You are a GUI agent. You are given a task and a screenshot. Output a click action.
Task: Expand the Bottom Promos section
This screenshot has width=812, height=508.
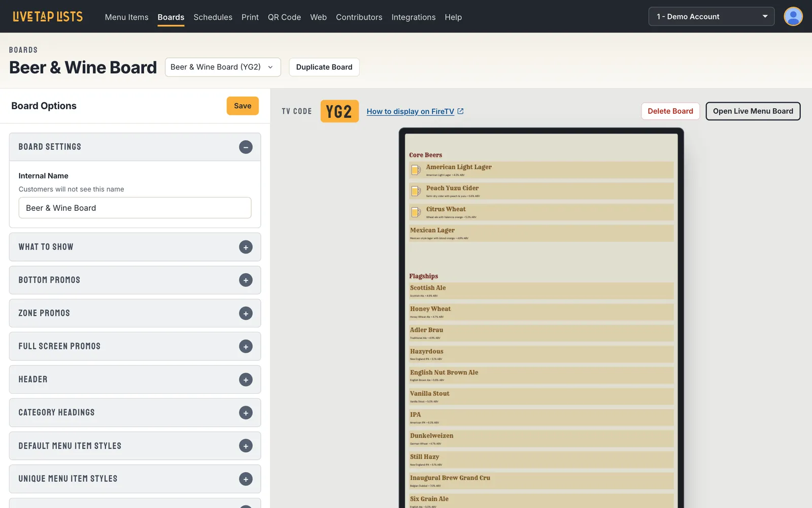click(246, 280)
